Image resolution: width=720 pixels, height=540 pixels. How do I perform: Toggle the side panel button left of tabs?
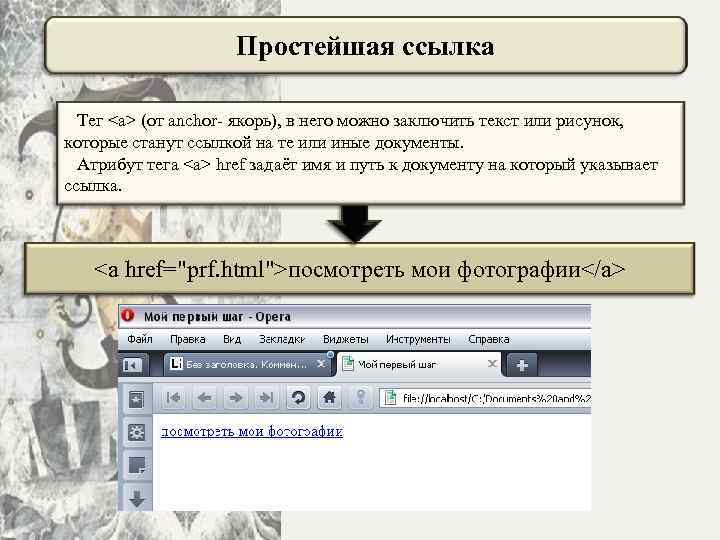(x=132, y=365)
